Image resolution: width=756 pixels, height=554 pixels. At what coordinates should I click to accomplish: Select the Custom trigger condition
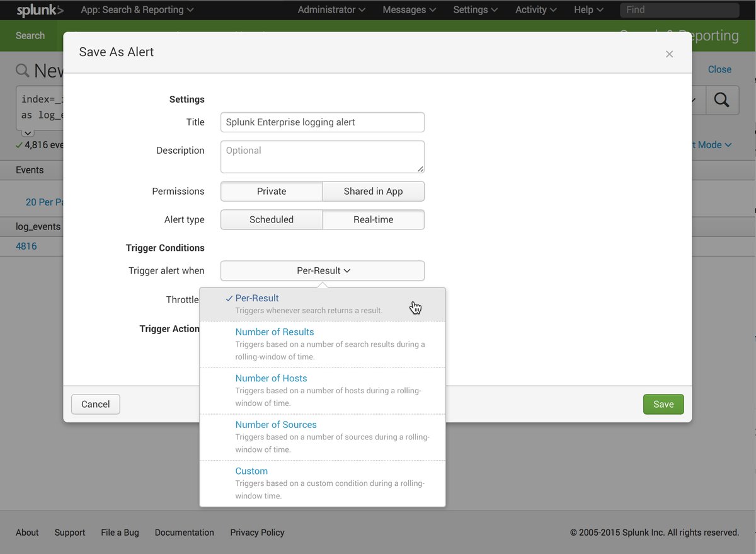pyautogui.click(x=251, y=471)
